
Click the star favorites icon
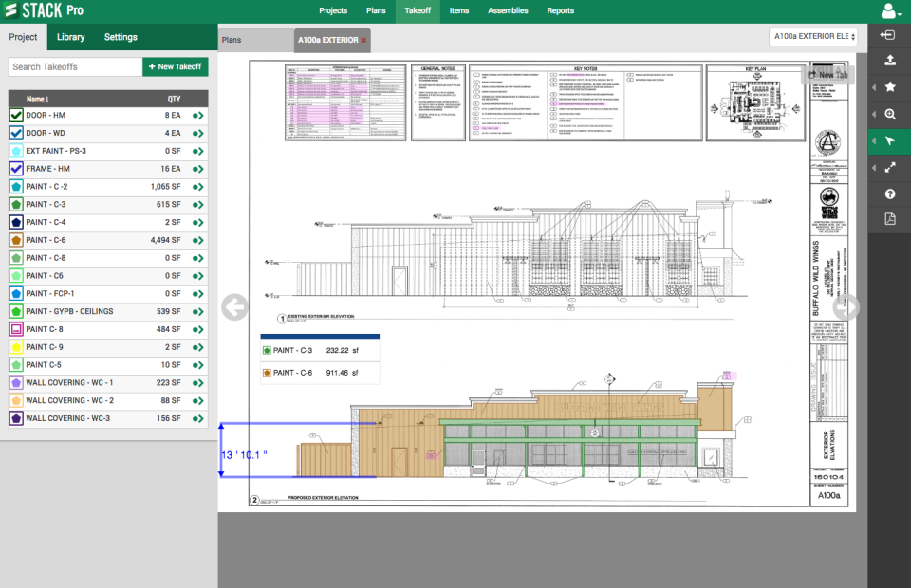[890, 87]
